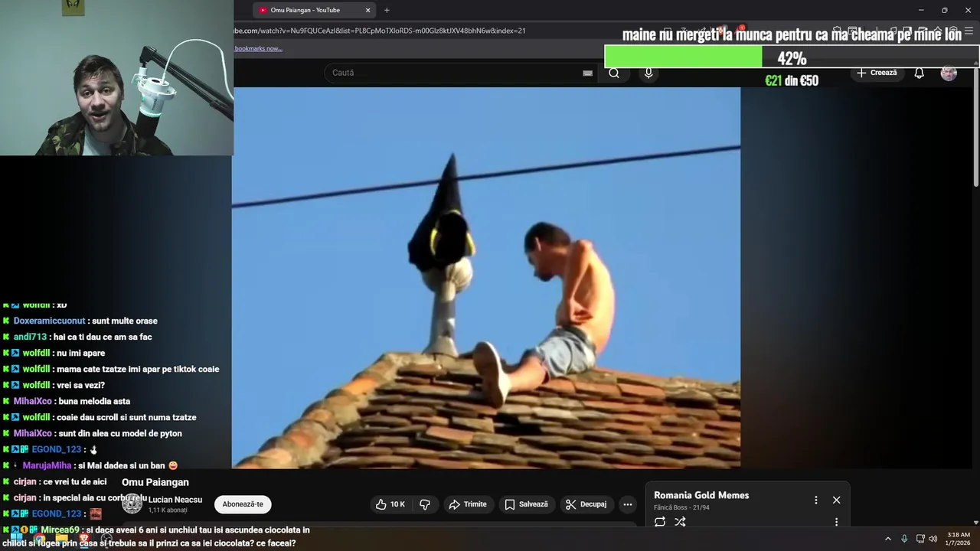Click the Romania Gold Memes playlist title
980x551 pixels.
click(x=701, y=495)
